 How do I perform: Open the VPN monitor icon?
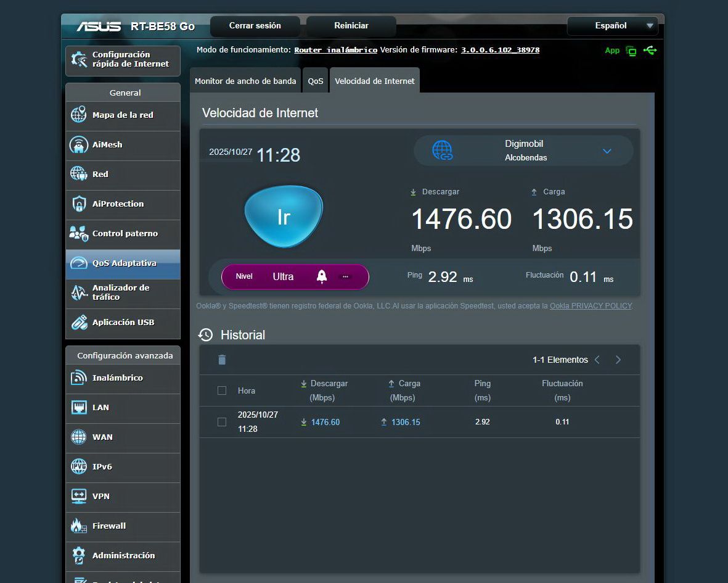[78, 496]
